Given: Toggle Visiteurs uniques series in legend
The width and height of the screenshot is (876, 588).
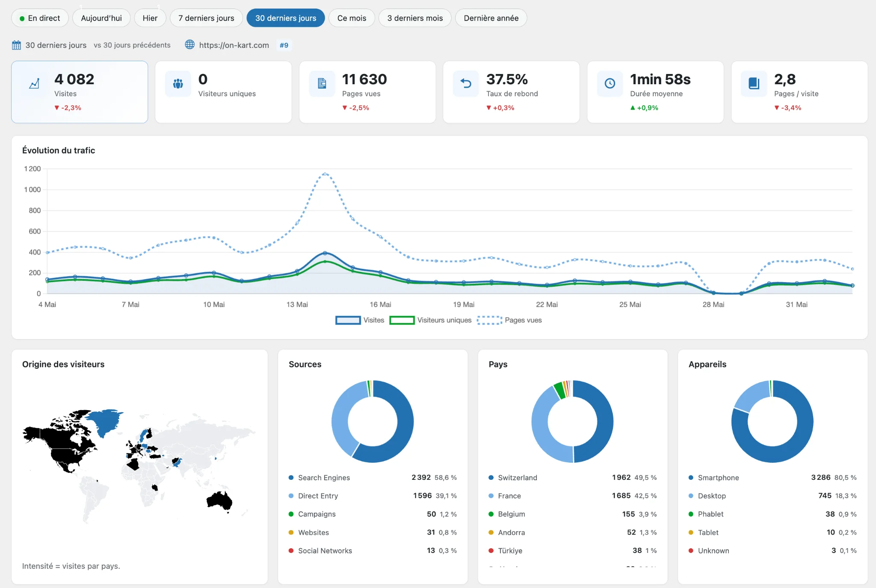Looking at the screenshot, I should 430,320.
